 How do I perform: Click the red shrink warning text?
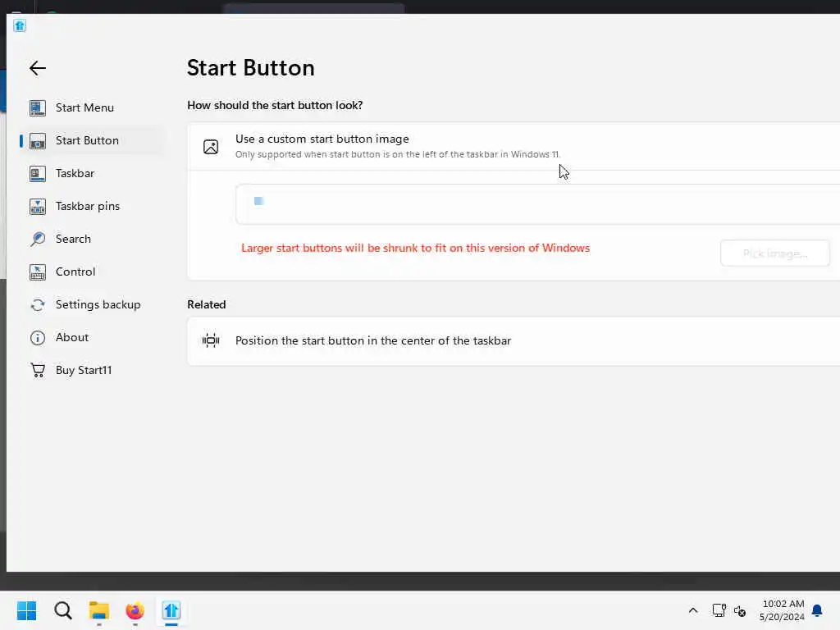point(415,248)
